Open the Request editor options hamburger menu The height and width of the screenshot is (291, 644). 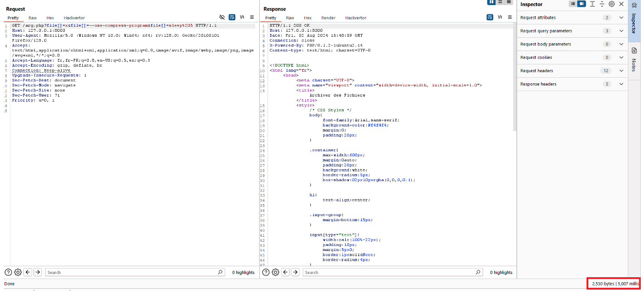pos(251,17)
